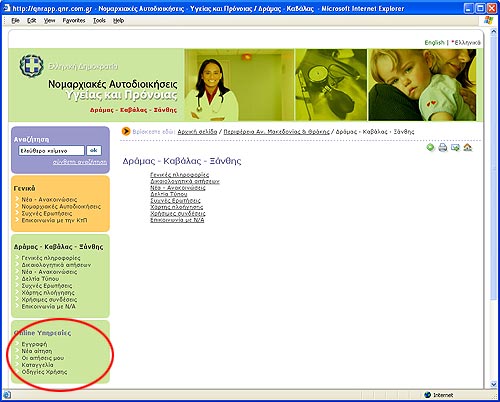
Task: Open the View menu
Action: coord(49,21)
